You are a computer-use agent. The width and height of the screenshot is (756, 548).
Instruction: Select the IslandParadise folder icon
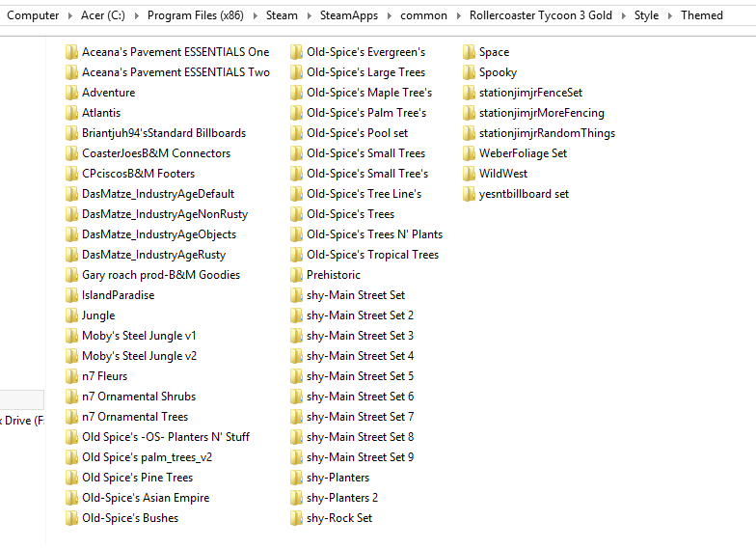click(x=71, y=295)
